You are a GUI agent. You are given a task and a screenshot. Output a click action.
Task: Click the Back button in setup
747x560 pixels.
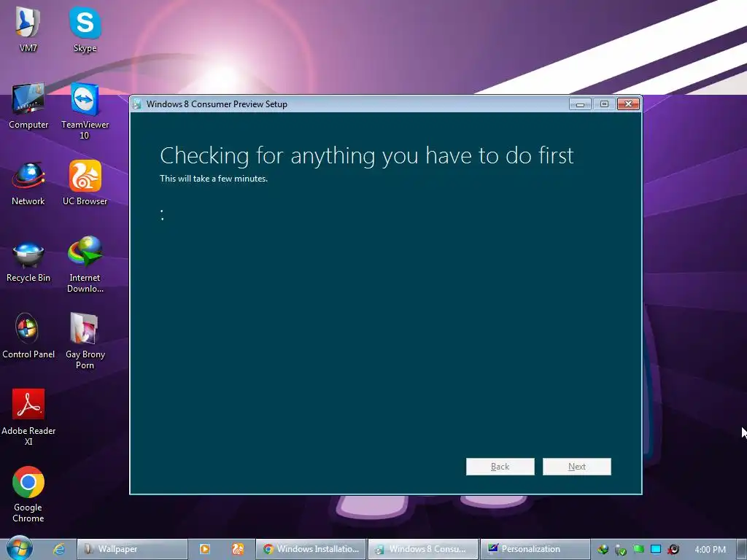point(500,467)
